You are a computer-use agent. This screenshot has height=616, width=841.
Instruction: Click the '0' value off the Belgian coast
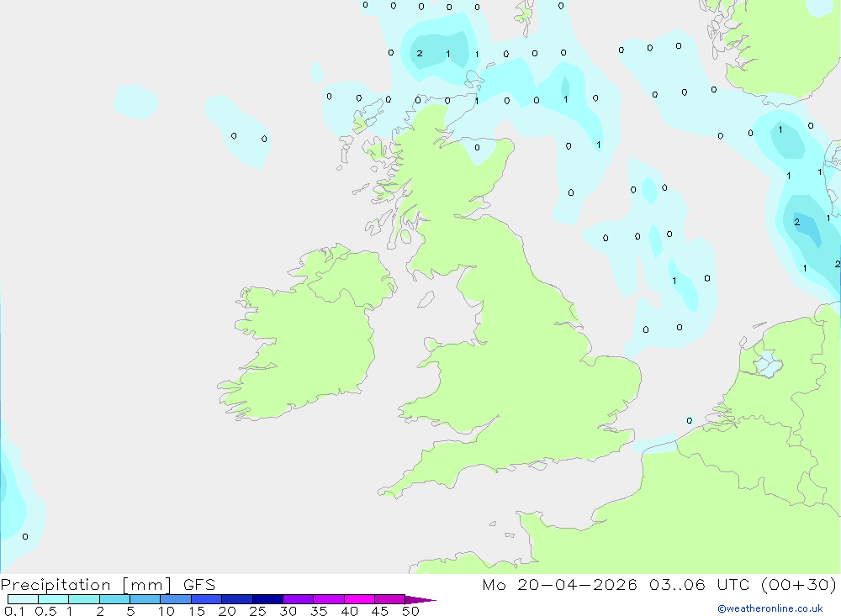pos(690,420)
